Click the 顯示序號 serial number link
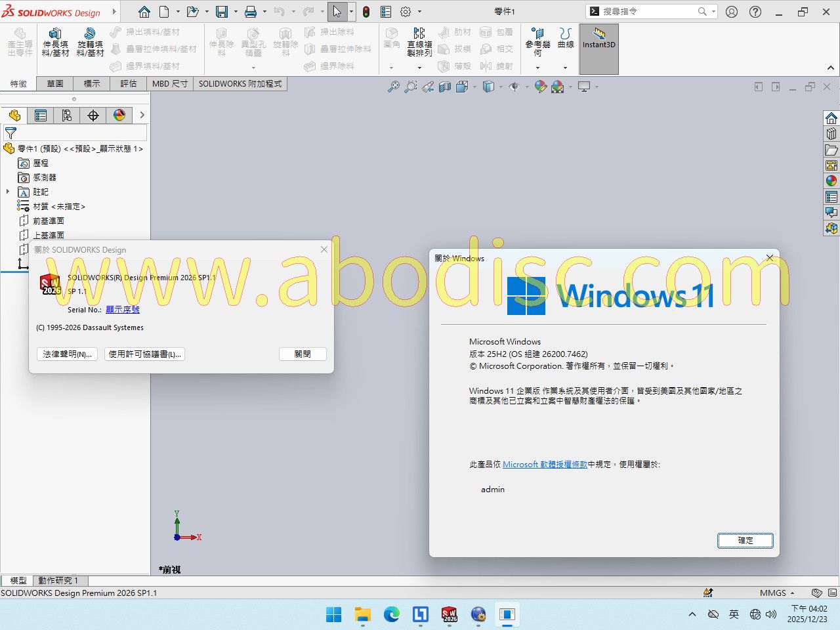Screen dimensions: 840x630 123,309
